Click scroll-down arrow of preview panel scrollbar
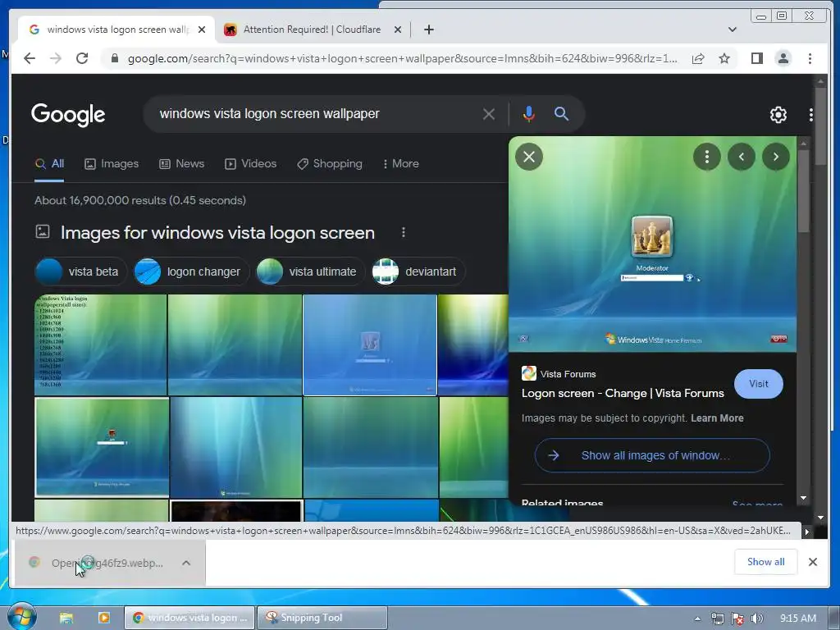840x630 pixels. (803, 498)
